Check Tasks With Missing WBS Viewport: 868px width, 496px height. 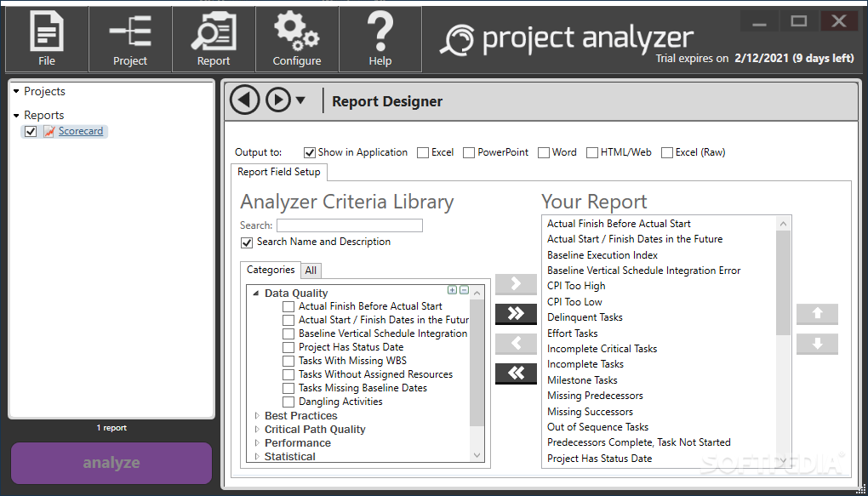tap(288, 361)
